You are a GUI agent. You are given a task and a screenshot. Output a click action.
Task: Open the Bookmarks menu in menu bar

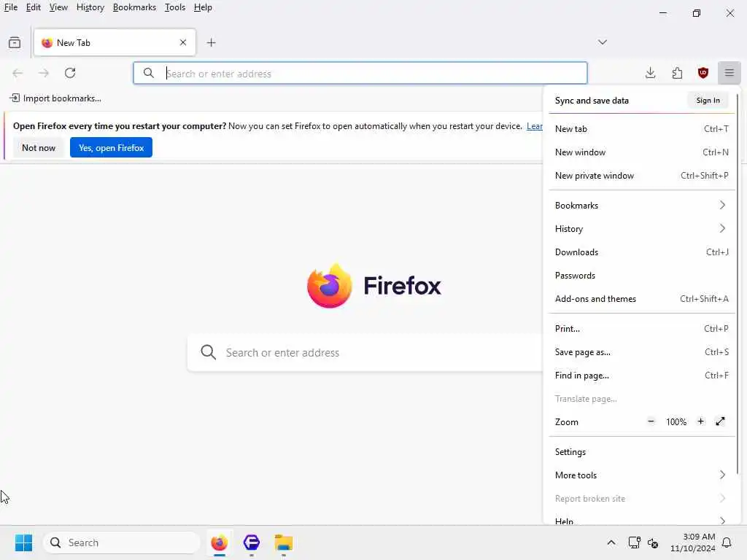point(134,7)
